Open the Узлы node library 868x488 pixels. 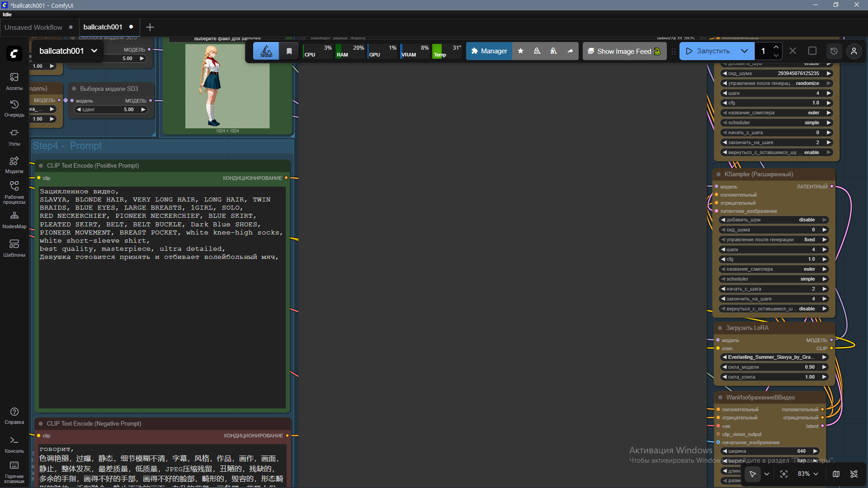(14, 136)
